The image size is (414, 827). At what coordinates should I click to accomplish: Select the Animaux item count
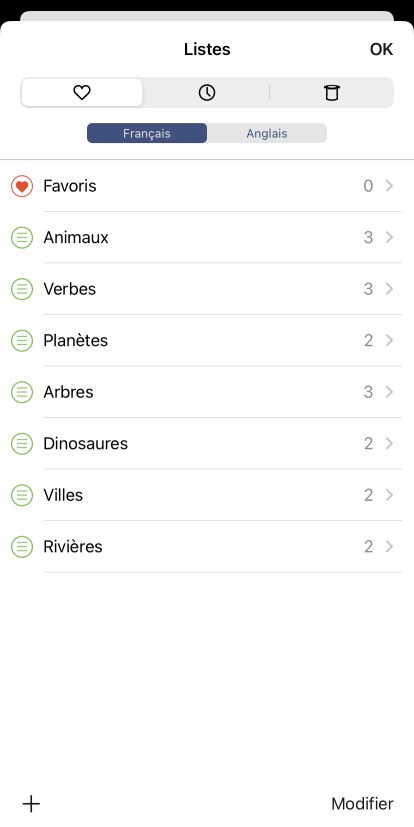368,238
